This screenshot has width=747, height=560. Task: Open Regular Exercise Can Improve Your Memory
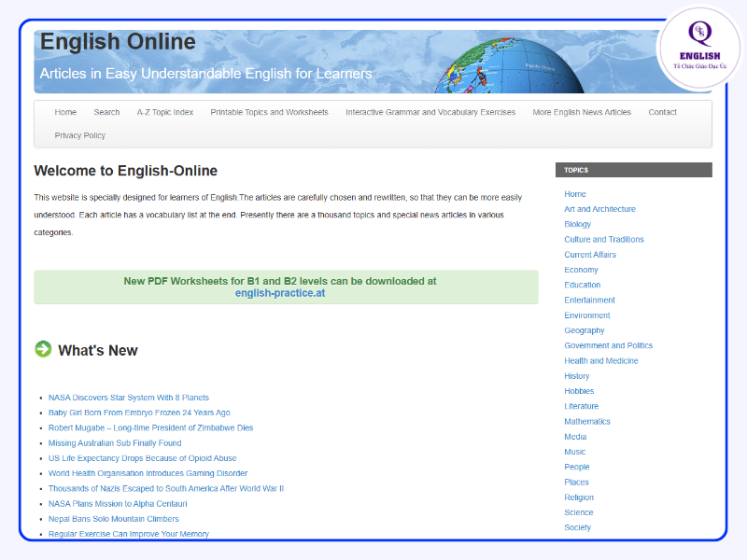pyautogui.click(x=129, y=534)
